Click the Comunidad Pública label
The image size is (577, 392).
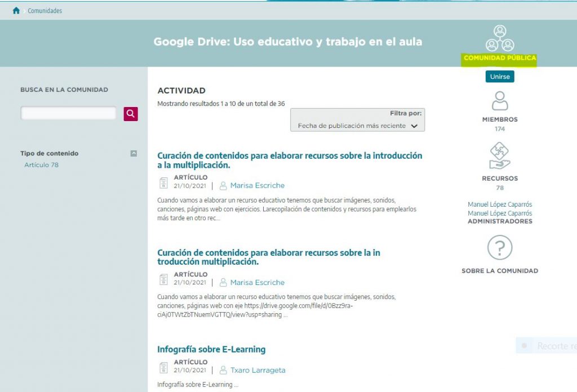pyautogui.click(x=500, y=58)
